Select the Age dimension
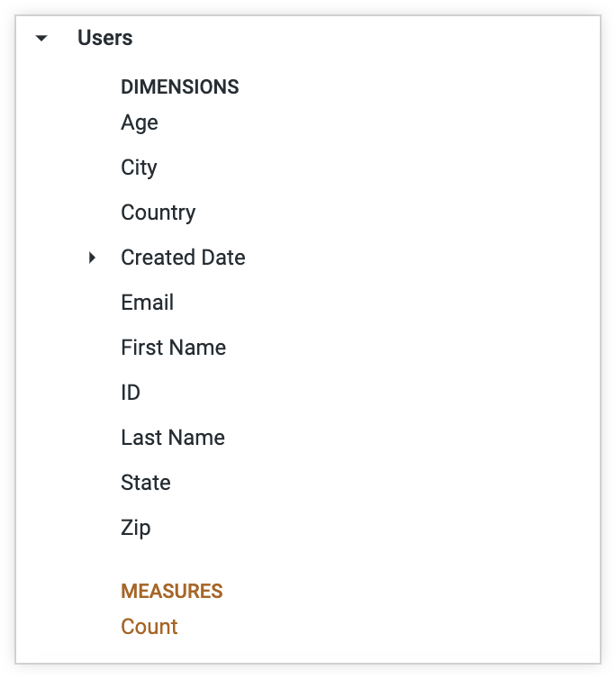This screenshot has height=679, width=616. [140, 122]
